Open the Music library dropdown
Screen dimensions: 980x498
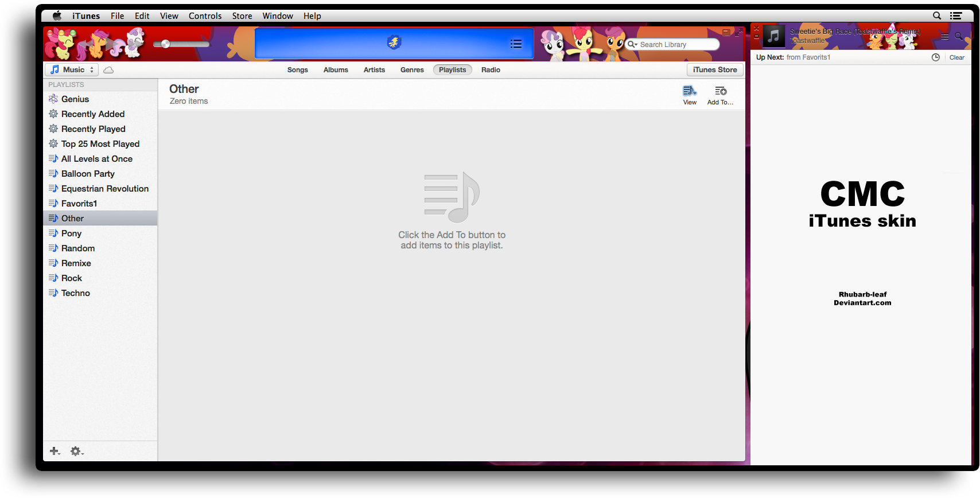(x=72, y=69)
